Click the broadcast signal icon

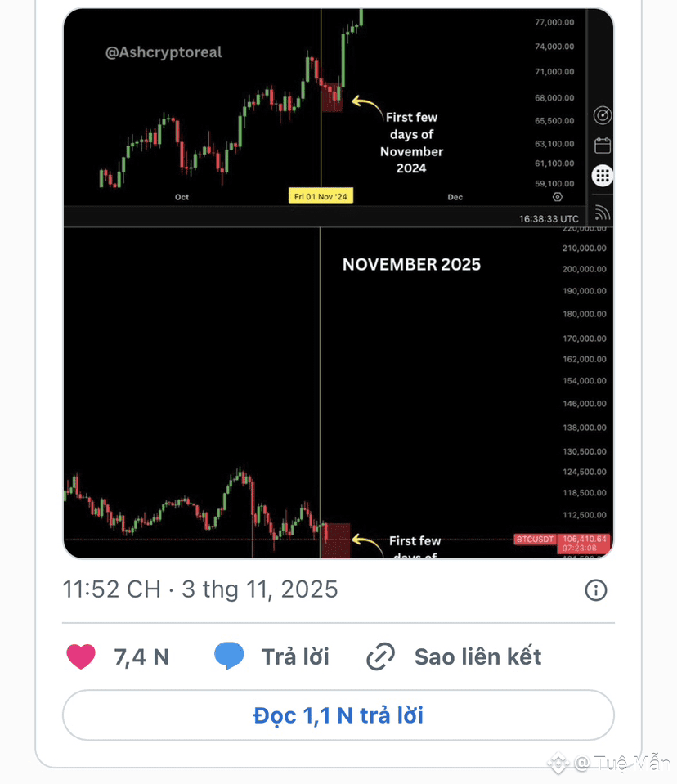tap(603, 213)
